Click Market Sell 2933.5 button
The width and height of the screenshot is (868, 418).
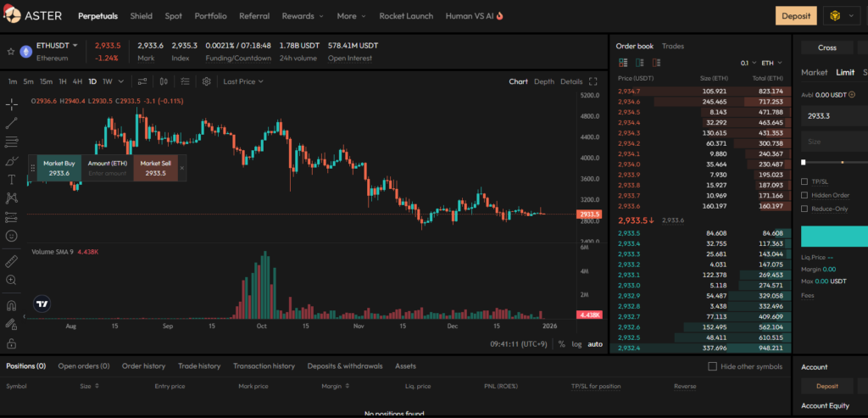pyautogui.click(x=156, y=168)
